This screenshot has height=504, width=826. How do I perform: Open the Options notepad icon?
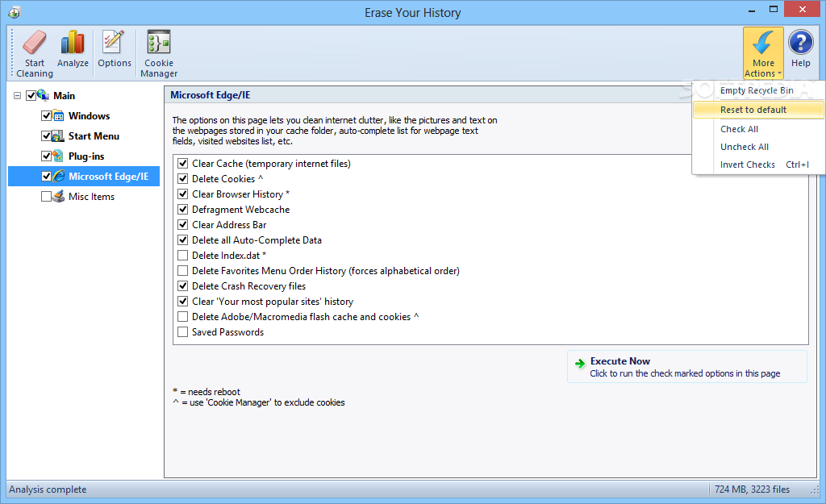tap(113, 42)
